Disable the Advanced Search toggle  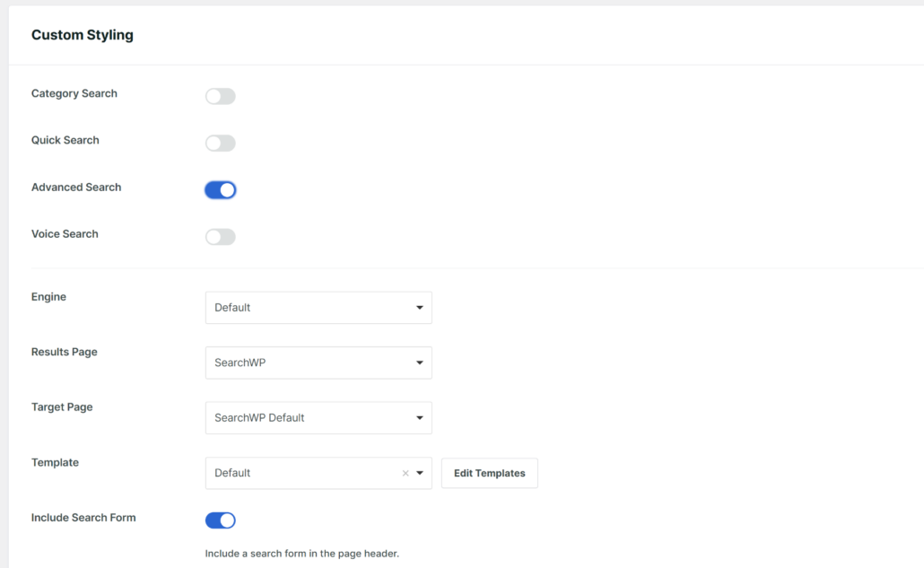coord(221,189)
